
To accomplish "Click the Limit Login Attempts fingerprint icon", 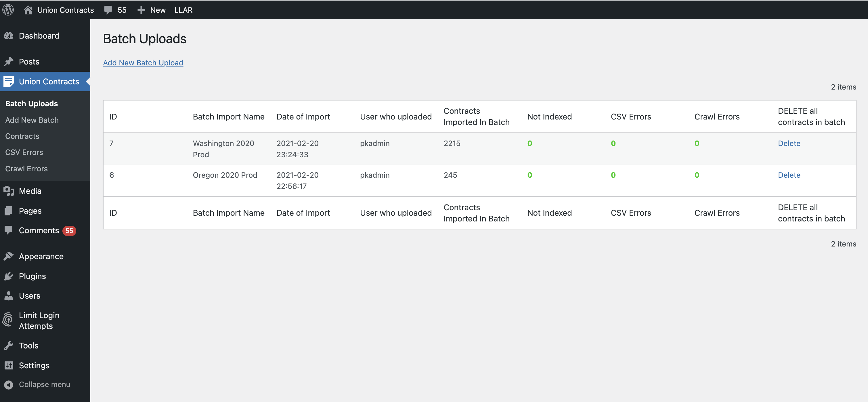I will point(8,320).
